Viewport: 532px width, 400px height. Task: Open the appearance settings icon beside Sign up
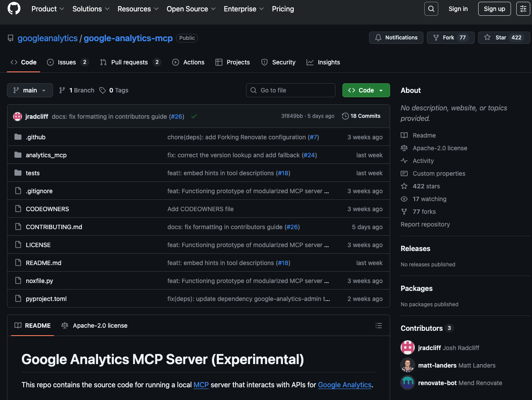point(523,9)
